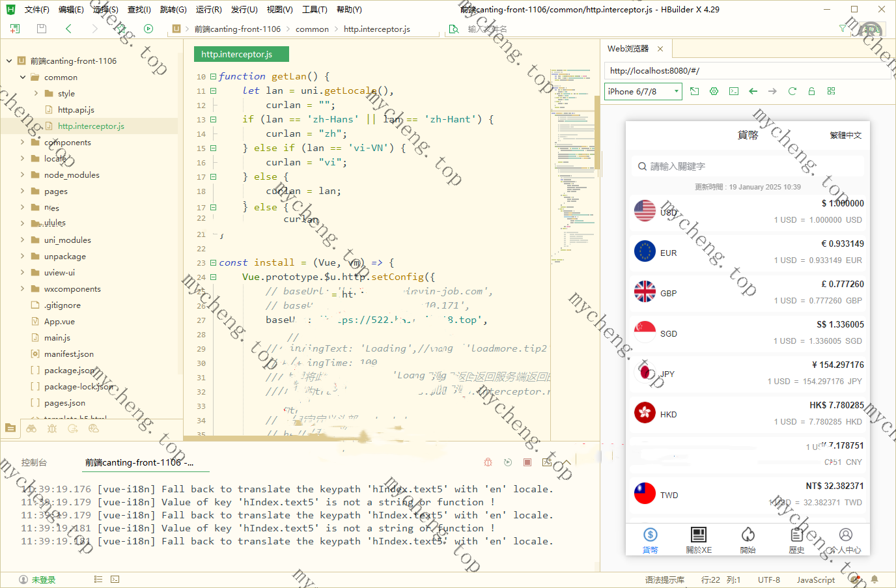Viewport: 896px width, 588px height.
Task: Refresh the built-in web browser page
Action: (x=792, y=91)
